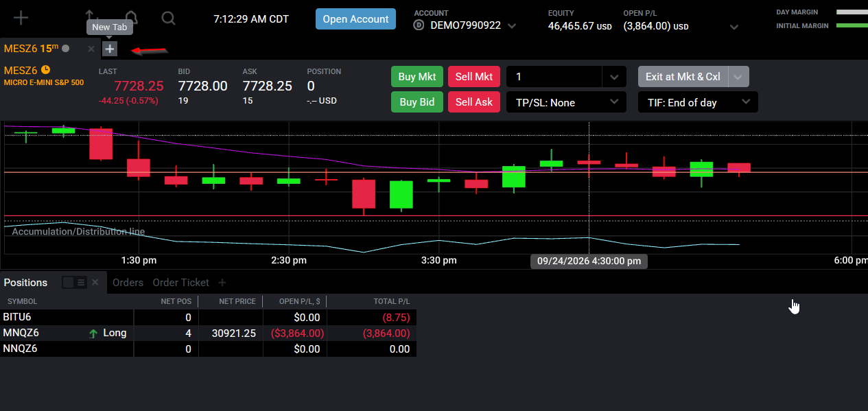Sort by the SYMBOL column header
Viewport: 868px width, 411px height.
[x=22, y=301]
